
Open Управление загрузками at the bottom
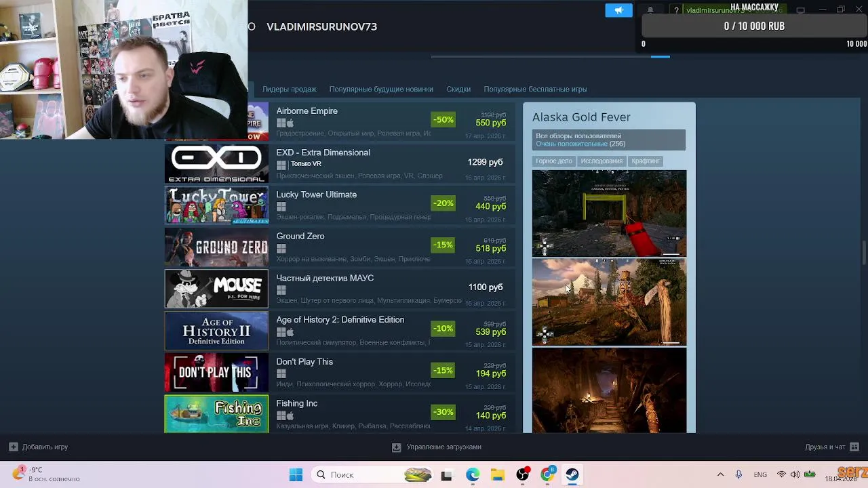pyautogui.click(x=437, y=447)
